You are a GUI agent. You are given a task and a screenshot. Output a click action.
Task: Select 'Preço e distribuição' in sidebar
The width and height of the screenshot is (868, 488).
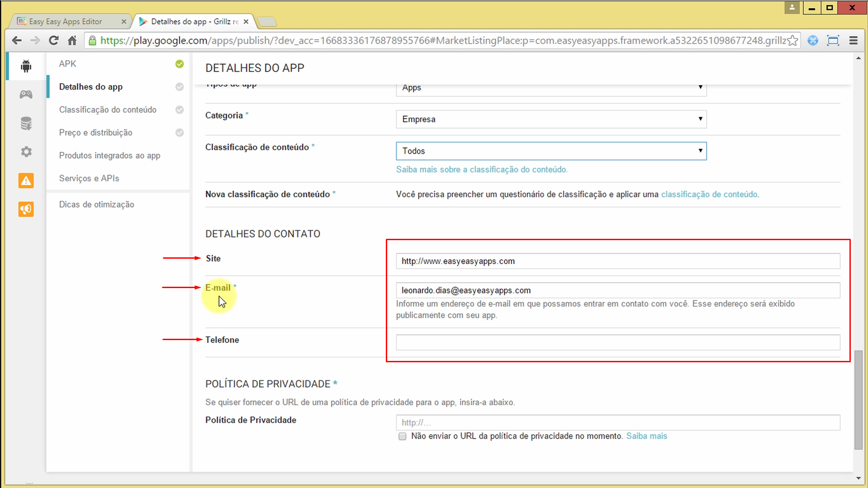pos(95,133)
